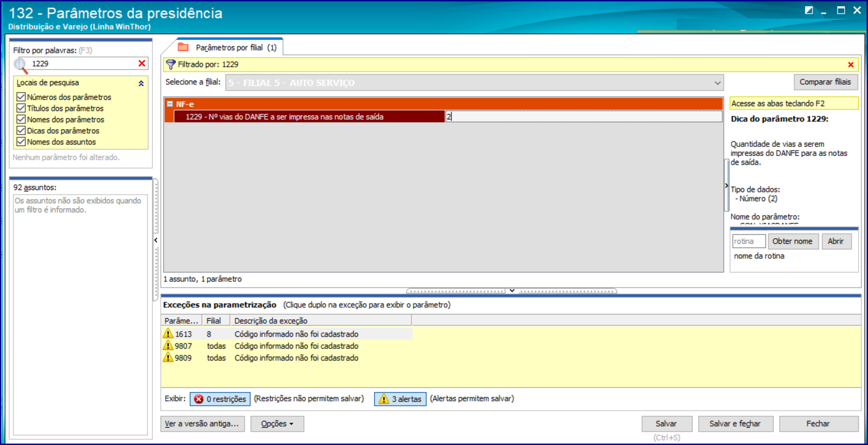Screen dimensions: 868x445
Task: Click the '1 assunto, 1 parâmetro' status text
Action: [203, 279]
